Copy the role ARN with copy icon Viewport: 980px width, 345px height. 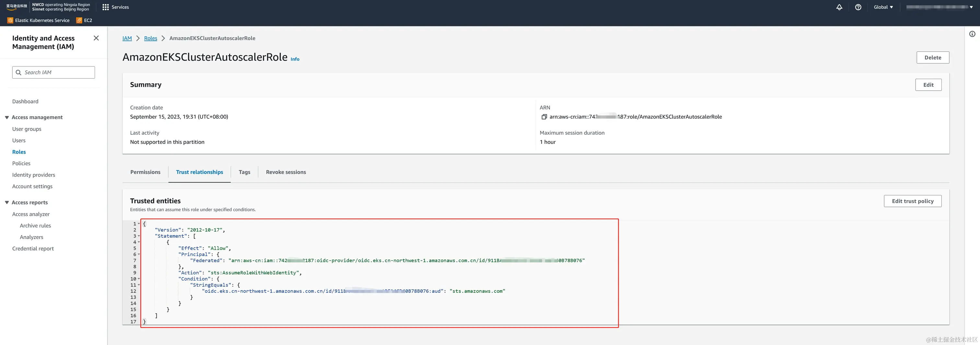click(544, 117)
